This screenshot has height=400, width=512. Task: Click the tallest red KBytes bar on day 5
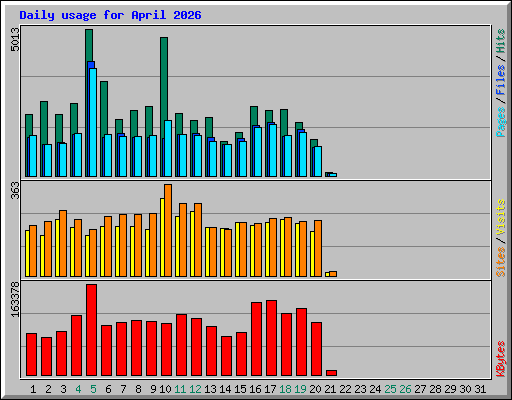(92, 330)
